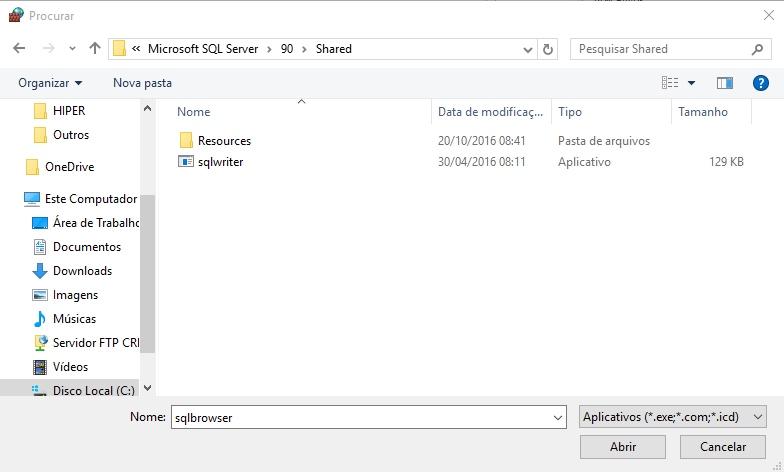This screenshot has width=784, height=472.
Task: Open the Resources folder
Action: [x=224, y=141]
